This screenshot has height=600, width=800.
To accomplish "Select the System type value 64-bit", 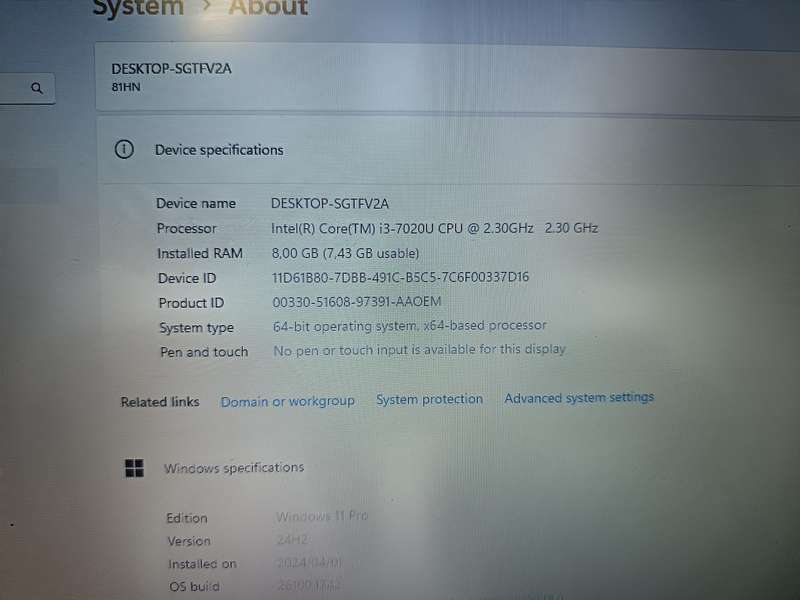I will click(410, 326).
